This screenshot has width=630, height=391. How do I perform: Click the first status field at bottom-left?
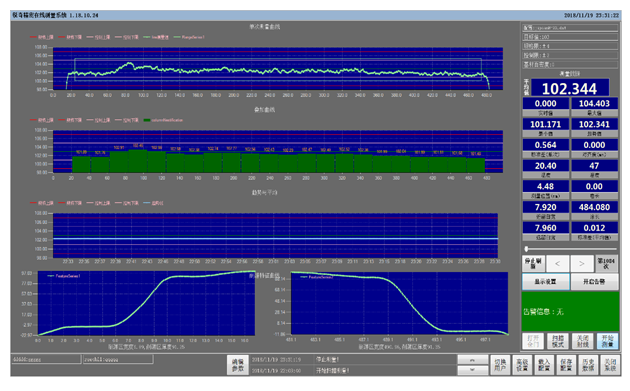(x=46, y=359)
